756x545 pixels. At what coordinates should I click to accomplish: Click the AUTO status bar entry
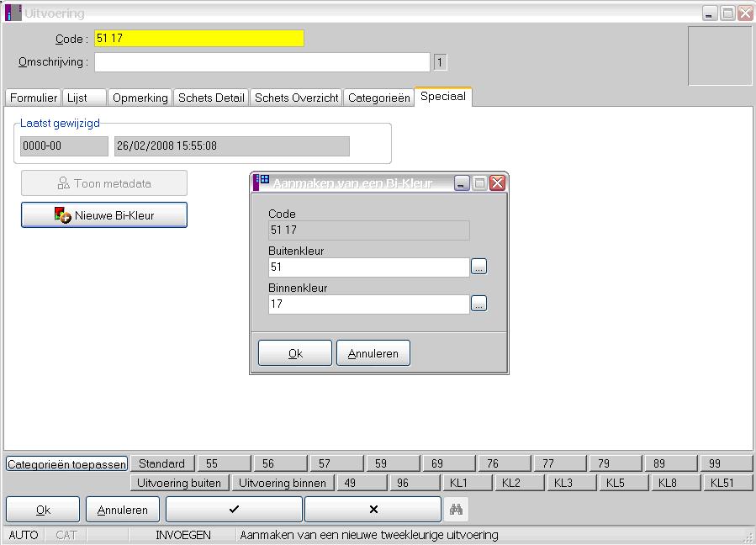click(24, 535)
